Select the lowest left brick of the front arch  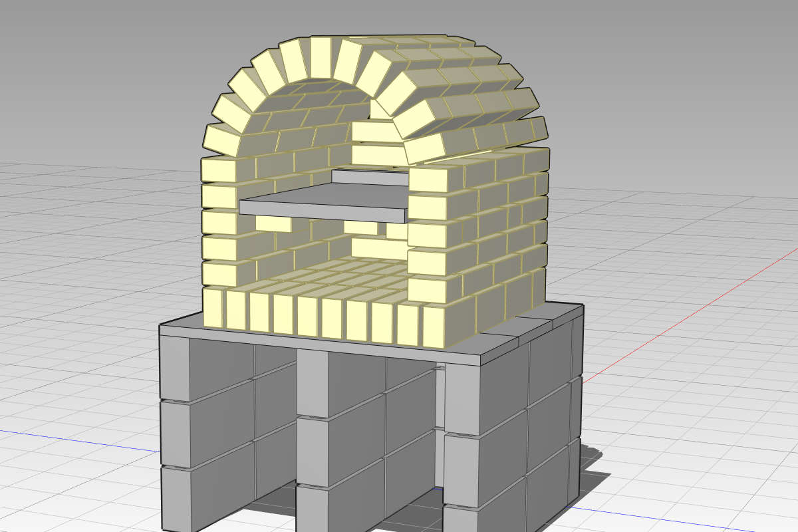[x=223, y=140]
